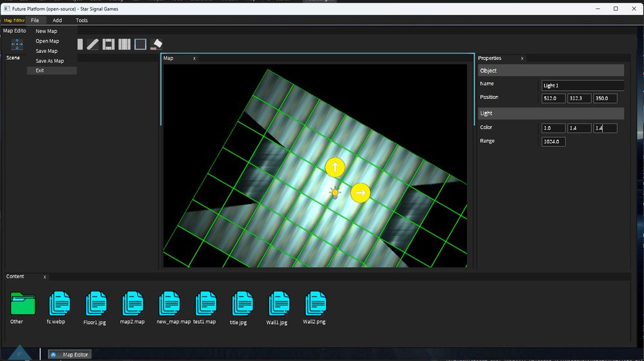Click the eraser tool icon

156,44
